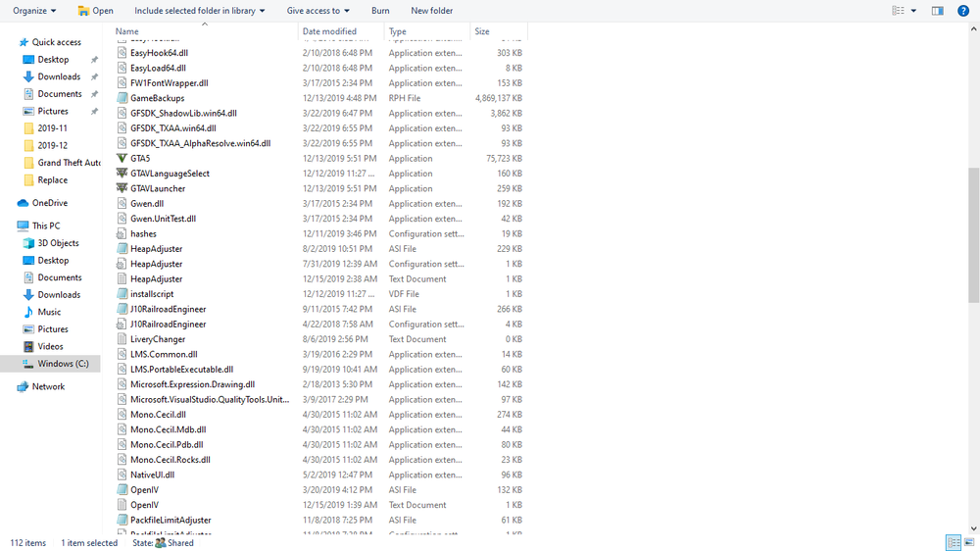980x551 pixels.
Task: Click the Burn toolbar command
Action: 380,11
